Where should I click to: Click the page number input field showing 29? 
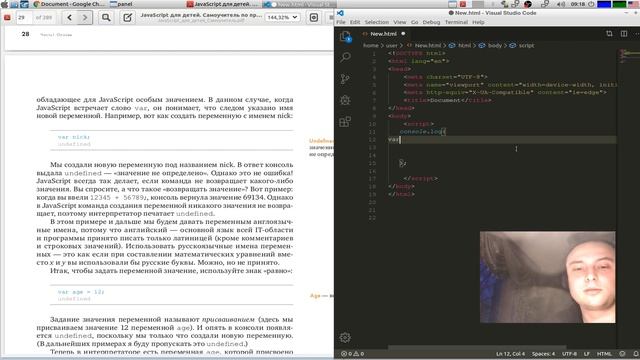pos(24,18)
